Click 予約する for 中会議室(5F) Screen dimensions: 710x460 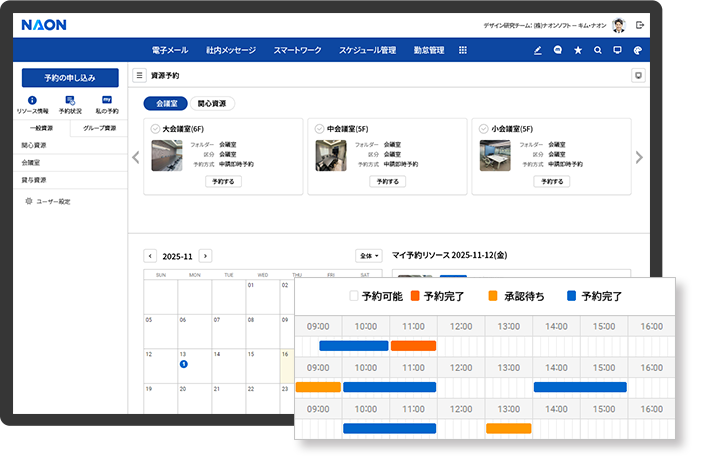point(387,182)
